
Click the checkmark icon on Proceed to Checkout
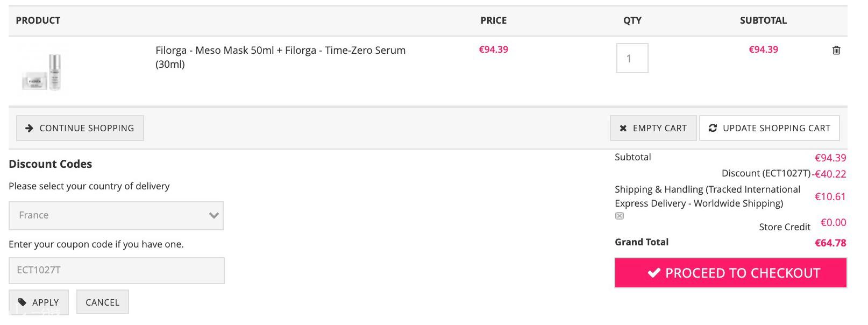[653, 273]
